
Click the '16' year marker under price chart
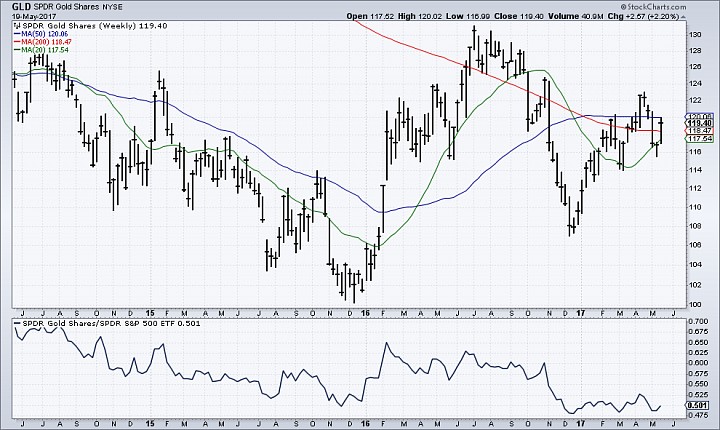click(x=366, y=313)
